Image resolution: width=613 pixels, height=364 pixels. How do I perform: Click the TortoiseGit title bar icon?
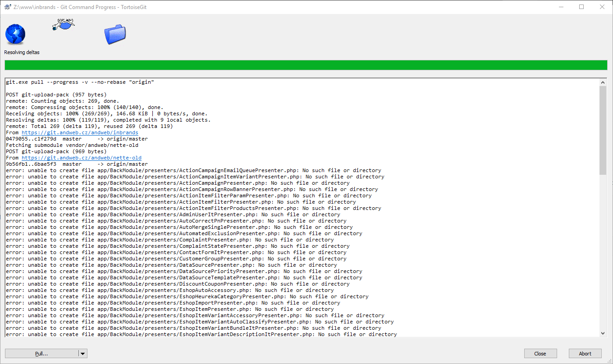click(x=8, y=7)
